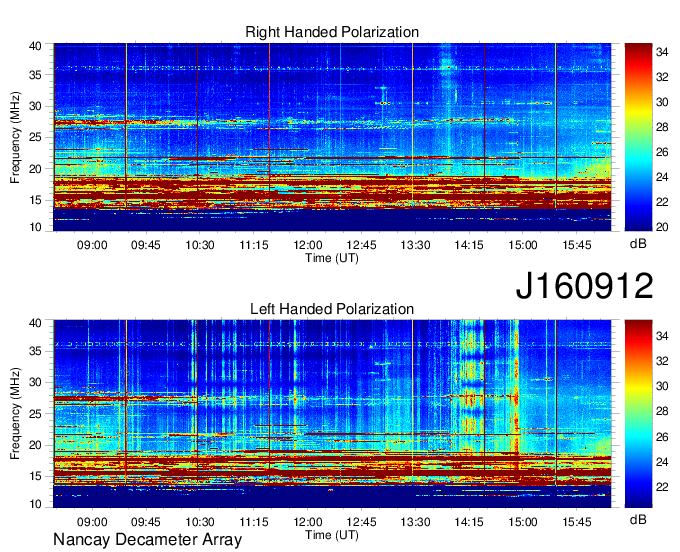680x552 pixels.
Task: Click the dB label under the upper color bar
Action: tap(638, 244)
